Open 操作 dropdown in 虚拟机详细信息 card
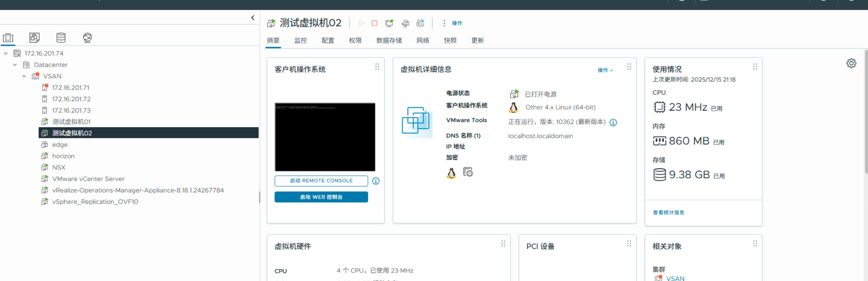The width and height of the screenshot is (868, 281). click(x=605, y=70)
